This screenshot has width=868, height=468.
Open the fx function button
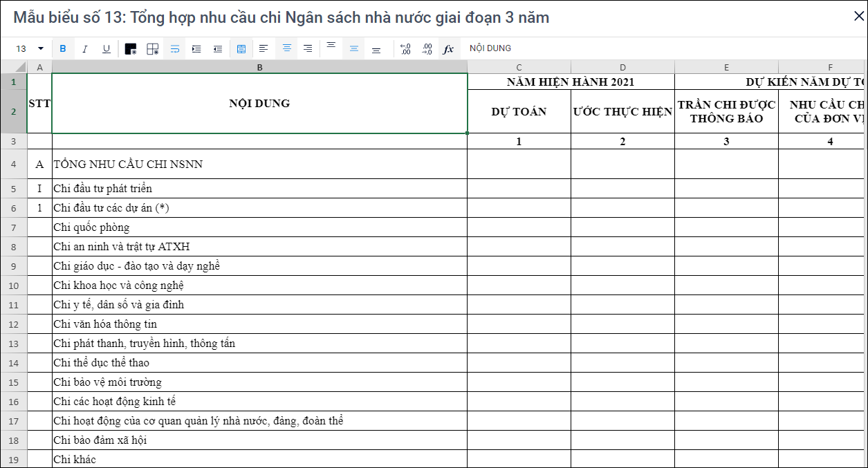[x=448, y=48]
